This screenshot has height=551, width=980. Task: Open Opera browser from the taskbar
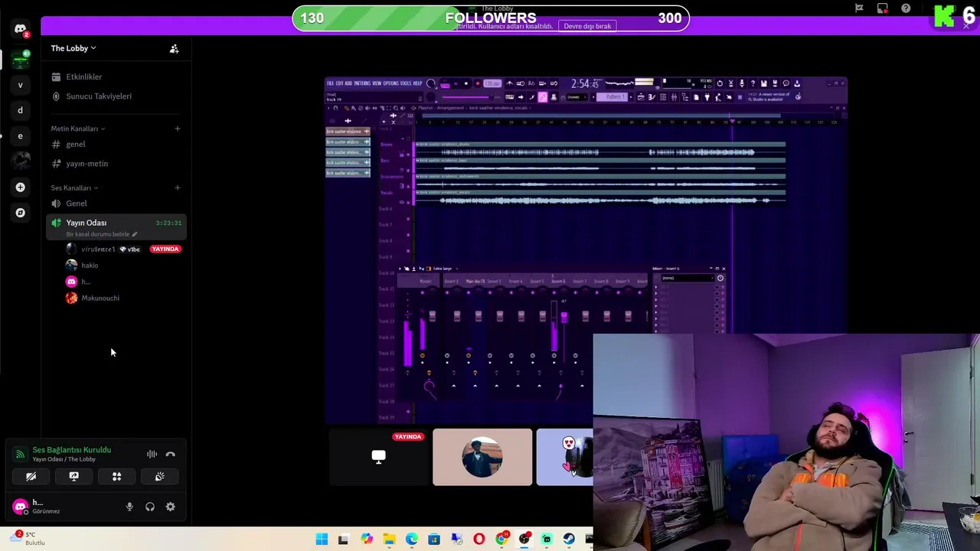[479, 540]
